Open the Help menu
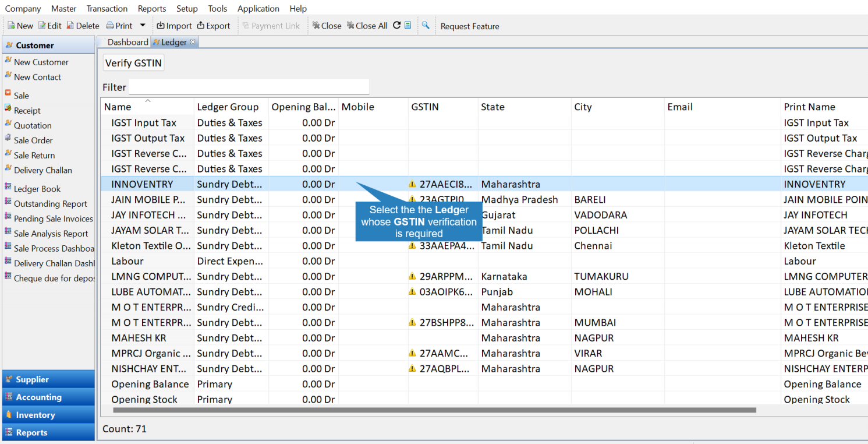Image resolution: width=868 pixels, height=444 pixels. point(298,9)
